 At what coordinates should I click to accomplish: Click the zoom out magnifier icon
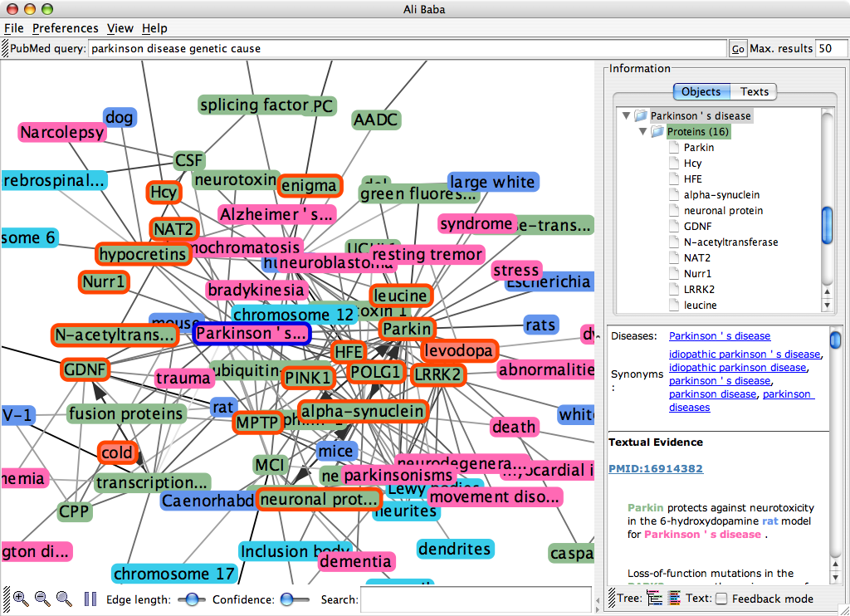tap(42, 599)
